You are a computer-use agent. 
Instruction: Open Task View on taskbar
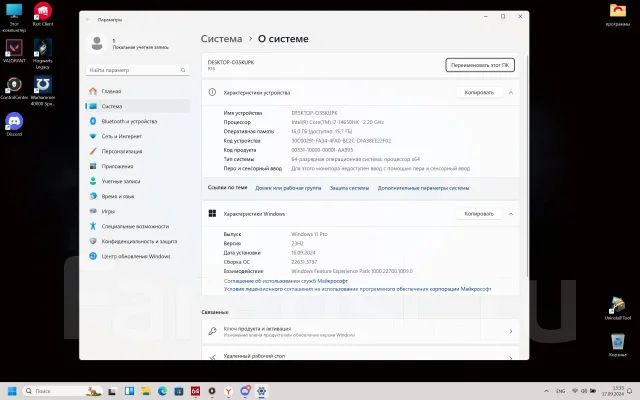click(x=111, y=391)
